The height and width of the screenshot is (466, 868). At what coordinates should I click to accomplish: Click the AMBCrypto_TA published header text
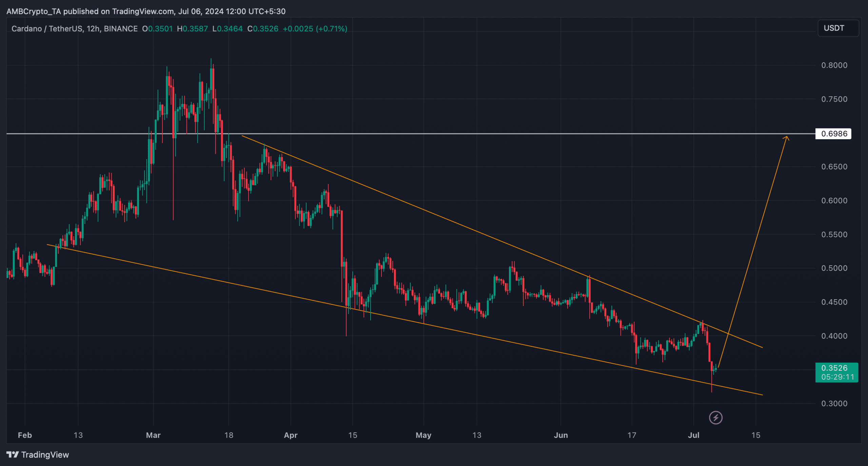point(146,12)
